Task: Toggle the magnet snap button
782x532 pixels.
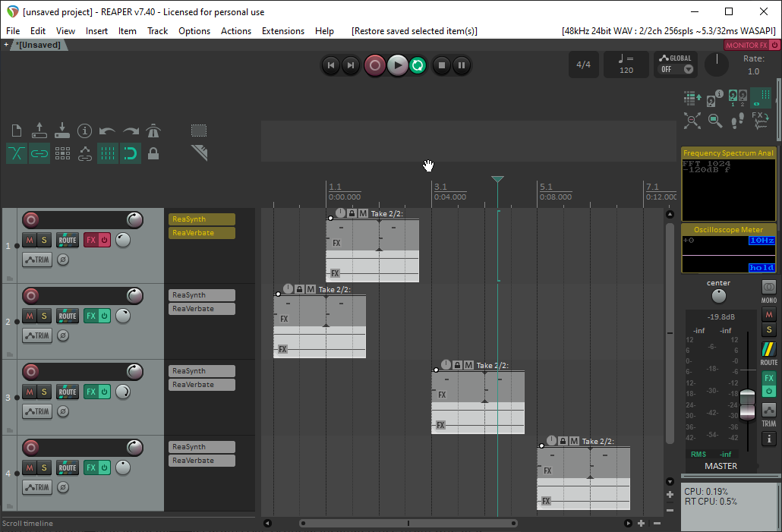Action: pyautogui.click(x=130, y=153)
